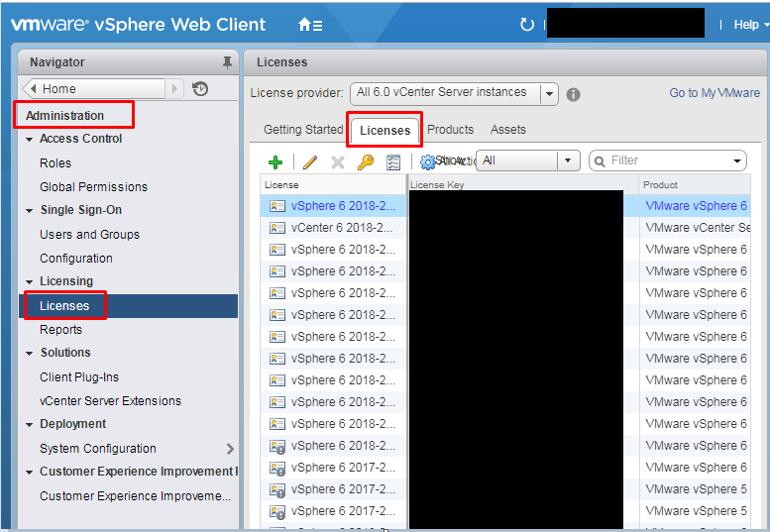Collapse the Access Control section
770x532 pixels.
pos(30,140)
